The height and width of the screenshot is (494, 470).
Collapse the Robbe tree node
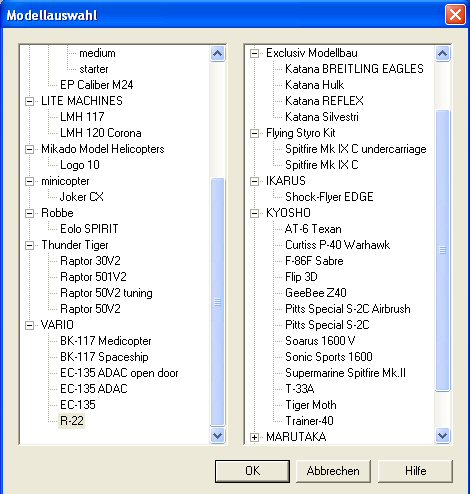coord(29,213)
